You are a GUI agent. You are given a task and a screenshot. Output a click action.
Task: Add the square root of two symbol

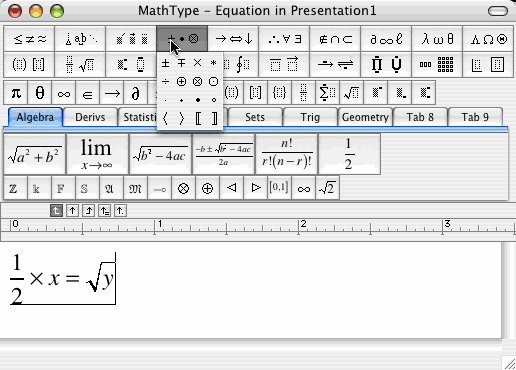pyautogui.click(x=327, y=188)
